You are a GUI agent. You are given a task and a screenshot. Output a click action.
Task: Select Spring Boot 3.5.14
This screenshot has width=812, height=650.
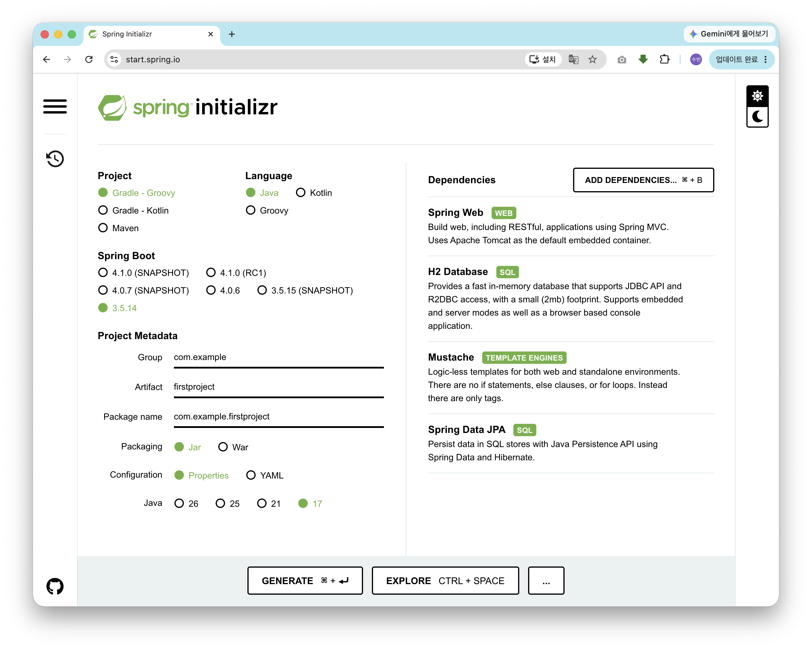pos(117,308)
